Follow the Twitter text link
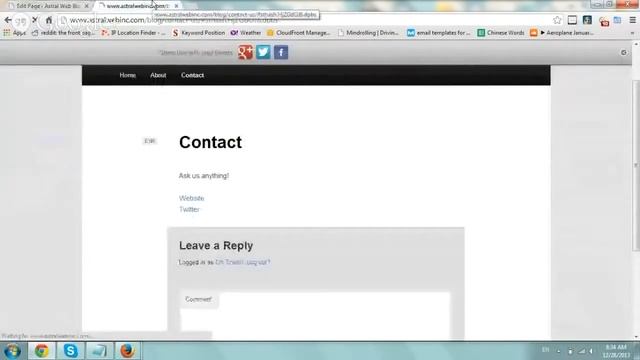640x360 pixels. click(x=189, y=209)
